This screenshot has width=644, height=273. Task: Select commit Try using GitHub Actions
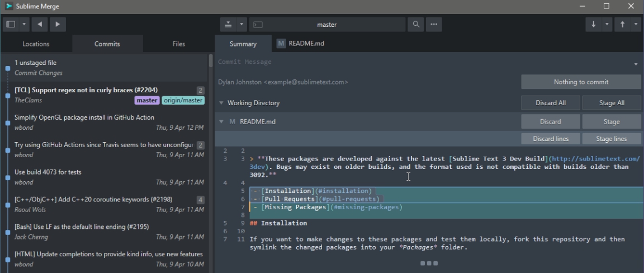105,150
